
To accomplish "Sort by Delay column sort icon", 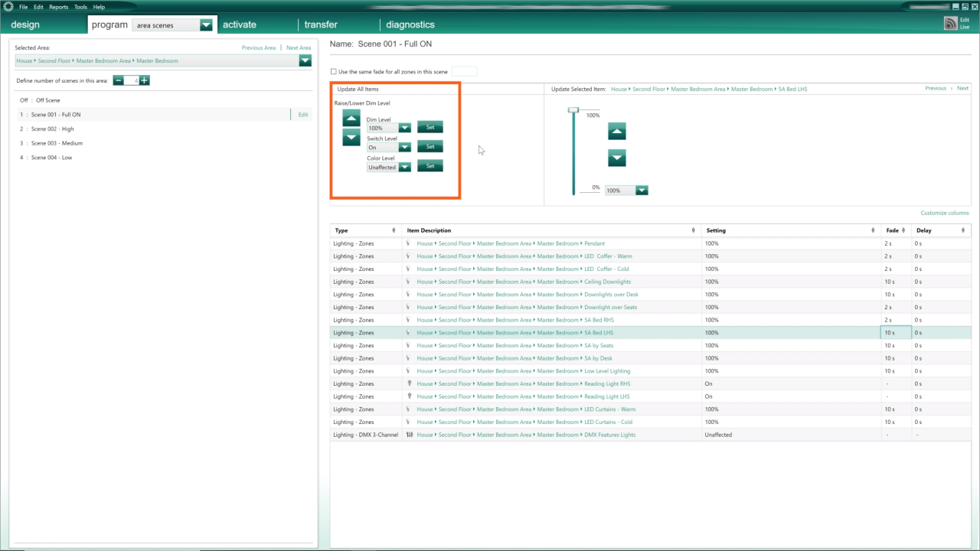I will coord(964,230).
